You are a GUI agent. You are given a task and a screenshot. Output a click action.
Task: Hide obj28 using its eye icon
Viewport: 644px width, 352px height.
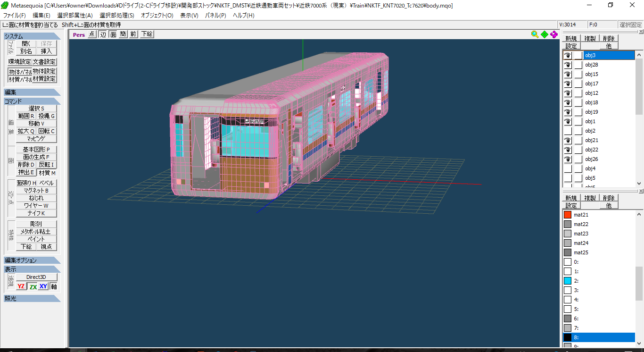[x=568, y=65]
